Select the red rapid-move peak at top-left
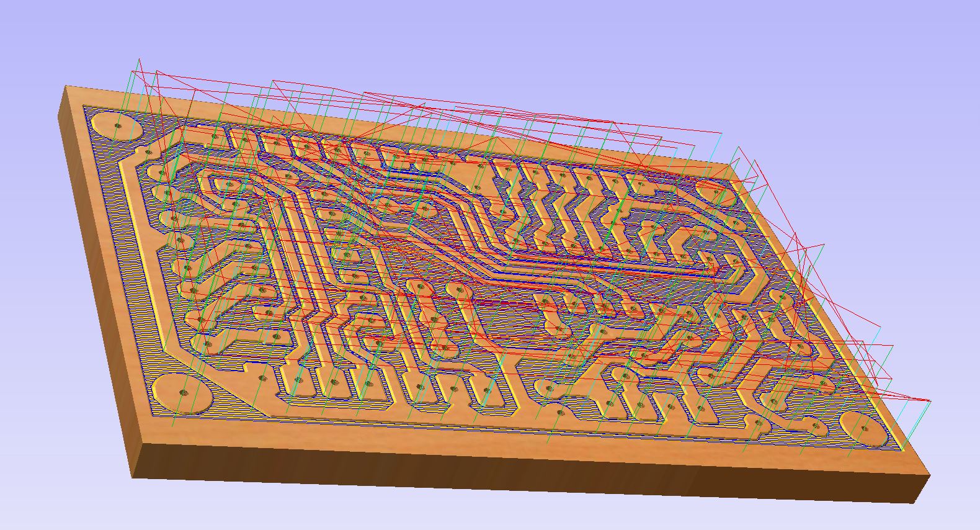980x530 pixels. [138, 60]
